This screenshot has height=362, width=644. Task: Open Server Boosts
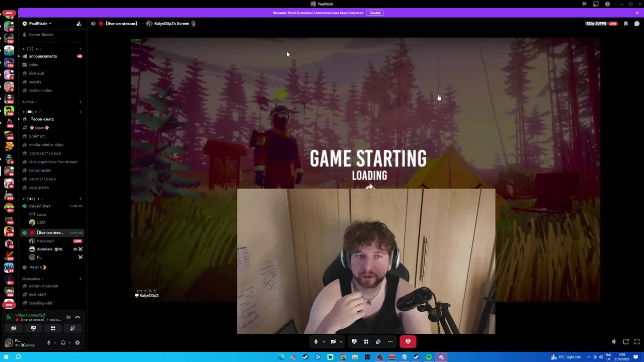[41, 35]
